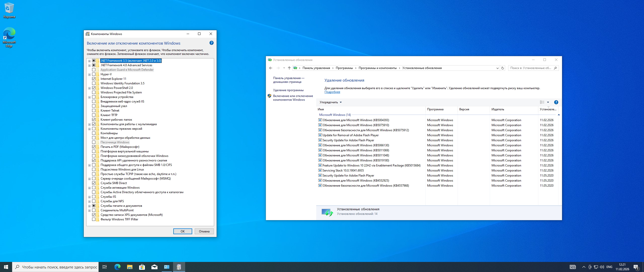Open the Упорядочить dropdown menu
Viewport: 644px width, 272px height.
(330, 102)
